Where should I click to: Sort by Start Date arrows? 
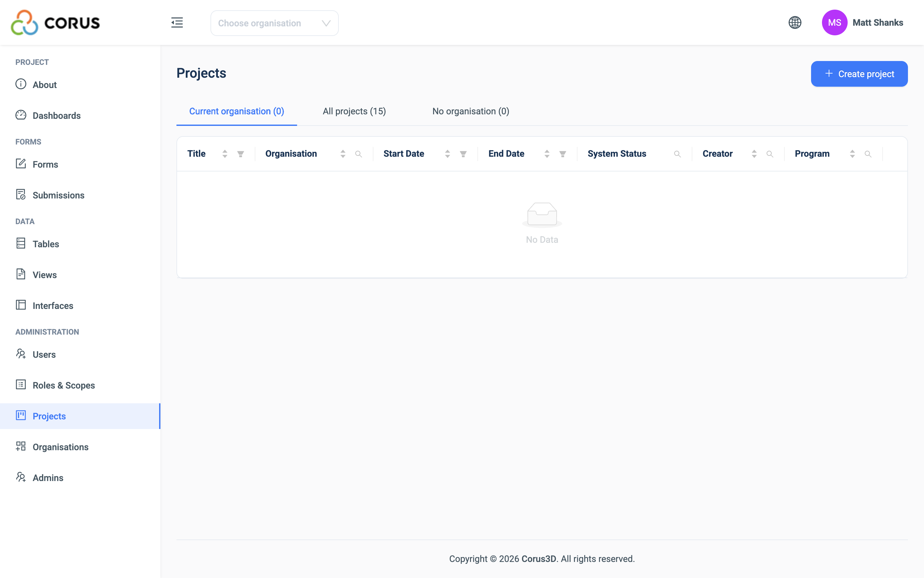click(x=448, y=154)
